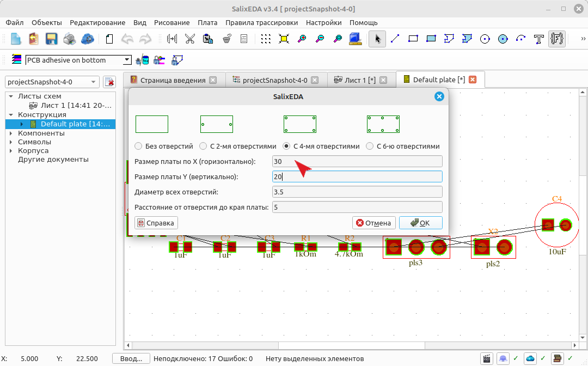
Task: Click the blue 3D cube view icon
Action: [355, 39]
